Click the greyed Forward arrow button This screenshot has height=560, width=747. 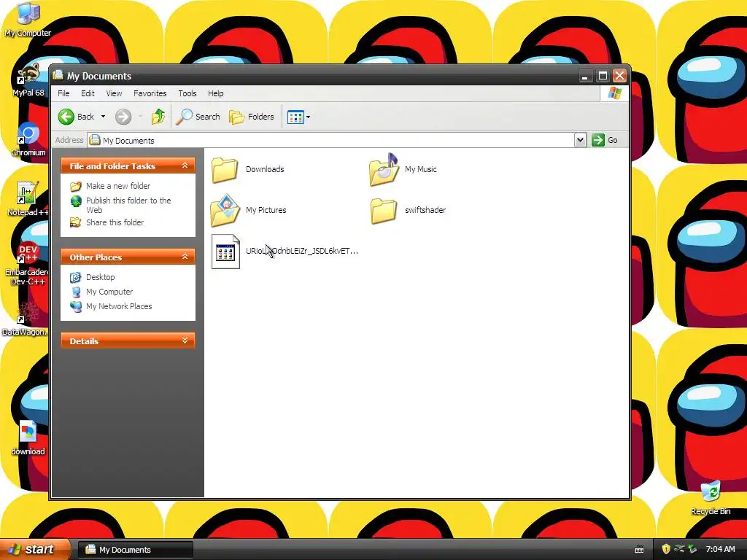tap(123, 117)
